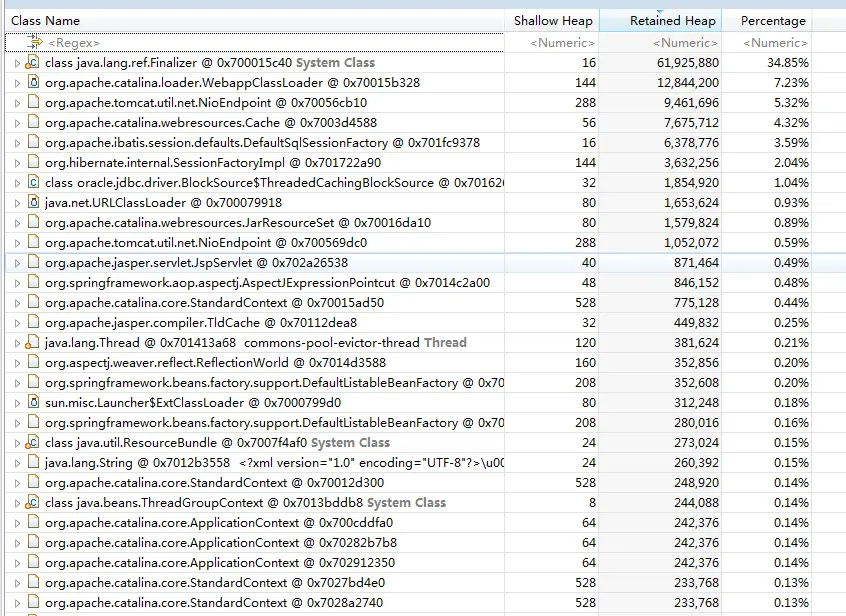Click the NioEndpoint 0x70056cb10 row icon
846x616 pixels.
[33, 102]
